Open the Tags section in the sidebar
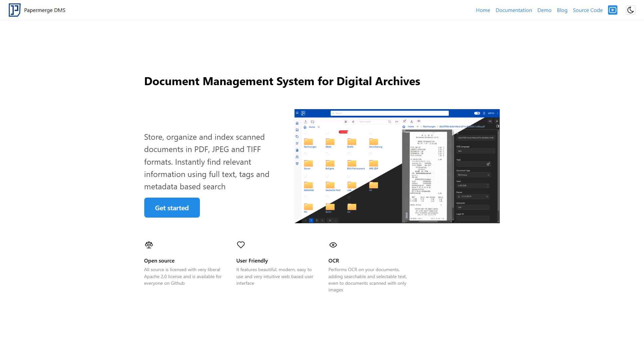This screenshot has height=347, width=644. [297, 136]
